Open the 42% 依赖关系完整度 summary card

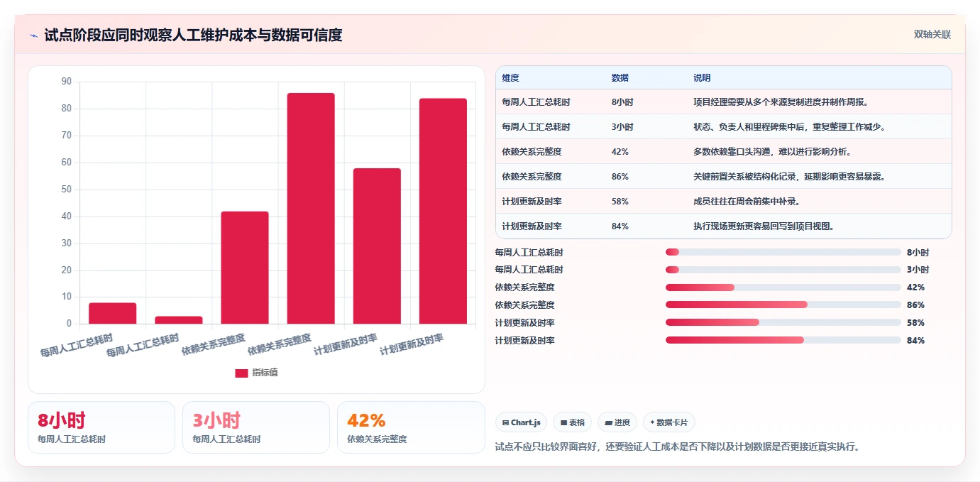[411, 427]
